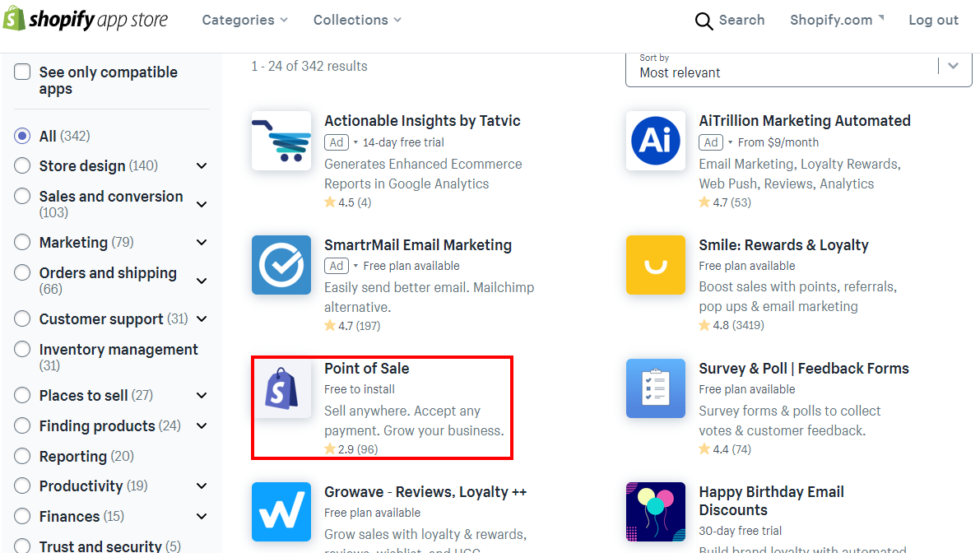Image resolution: width=980 pixels, height=553 pixels.
Task: Click 'Free to install' text
Action: pos(360,389)
